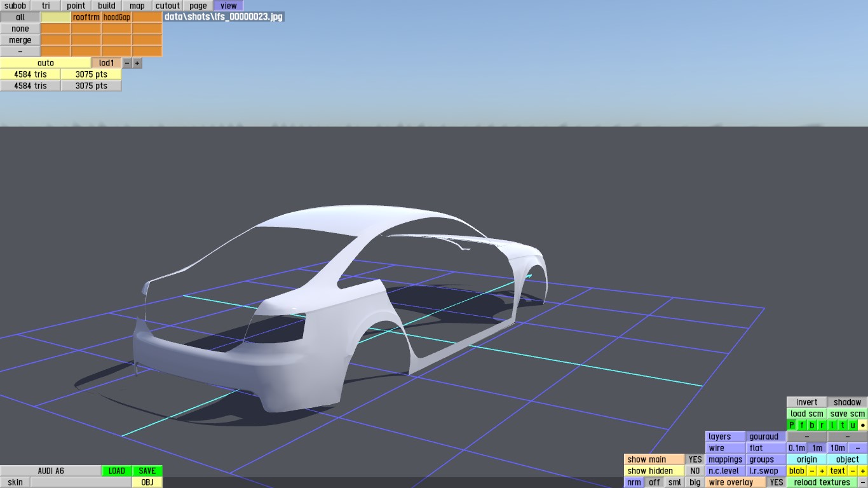
Task: Select front view button f
Action: click(x=802, y=425)
